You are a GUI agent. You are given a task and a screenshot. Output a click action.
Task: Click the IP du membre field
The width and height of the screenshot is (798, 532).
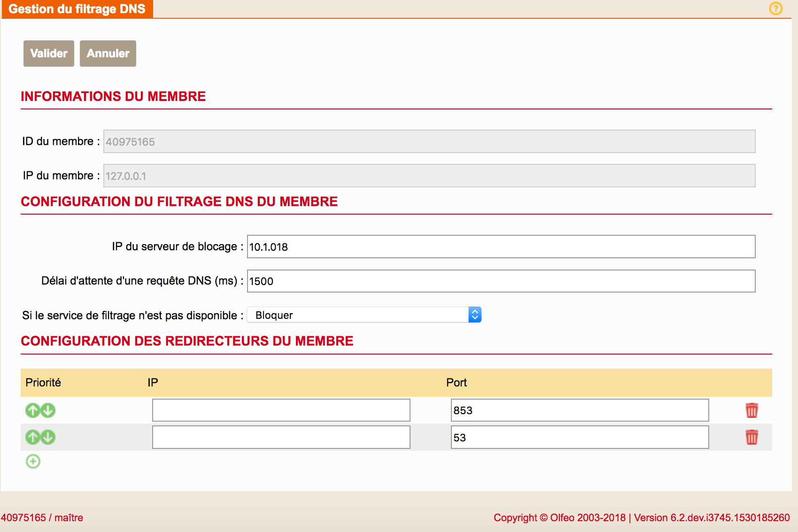429,176
